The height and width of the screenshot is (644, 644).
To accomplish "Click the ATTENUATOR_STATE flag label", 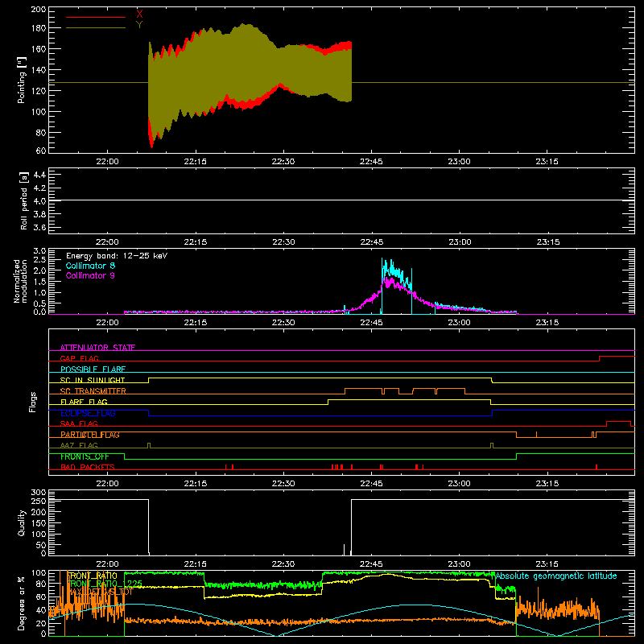I will coord(97,348).
